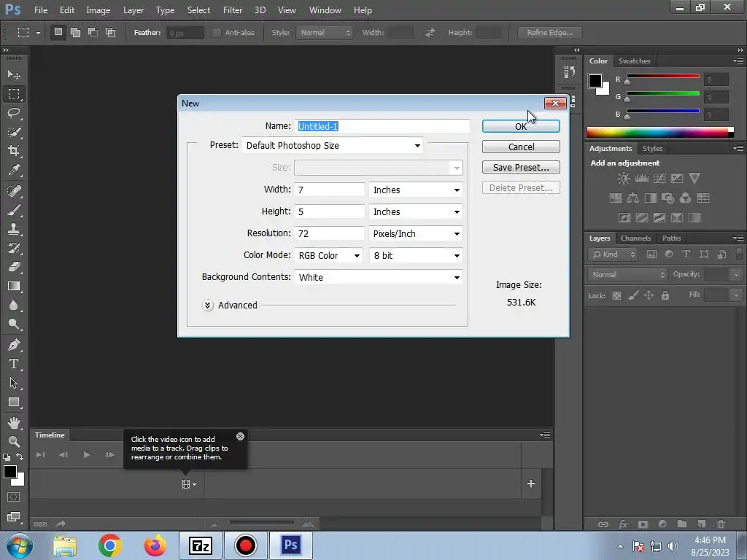
Task: Open the Preset dropdown
Action: pyautogui.click(x=332, y=146)
